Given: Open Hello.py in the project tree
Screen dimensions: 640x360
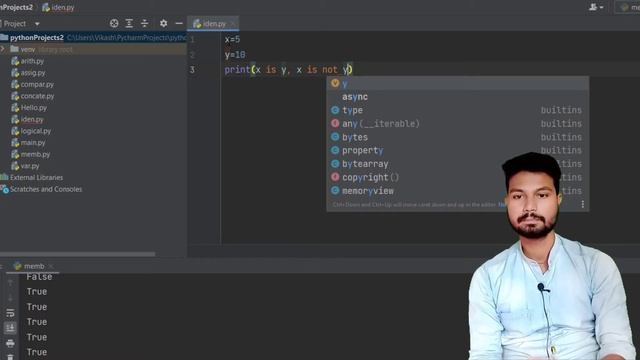Looking at the screenshot, I should [x=33, y=108].
